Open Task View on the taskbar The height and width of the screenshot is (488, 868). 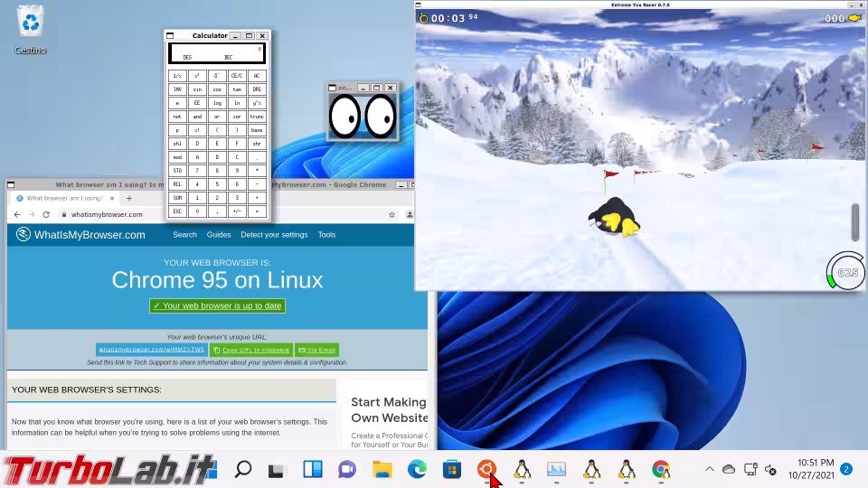pos(277,470)
